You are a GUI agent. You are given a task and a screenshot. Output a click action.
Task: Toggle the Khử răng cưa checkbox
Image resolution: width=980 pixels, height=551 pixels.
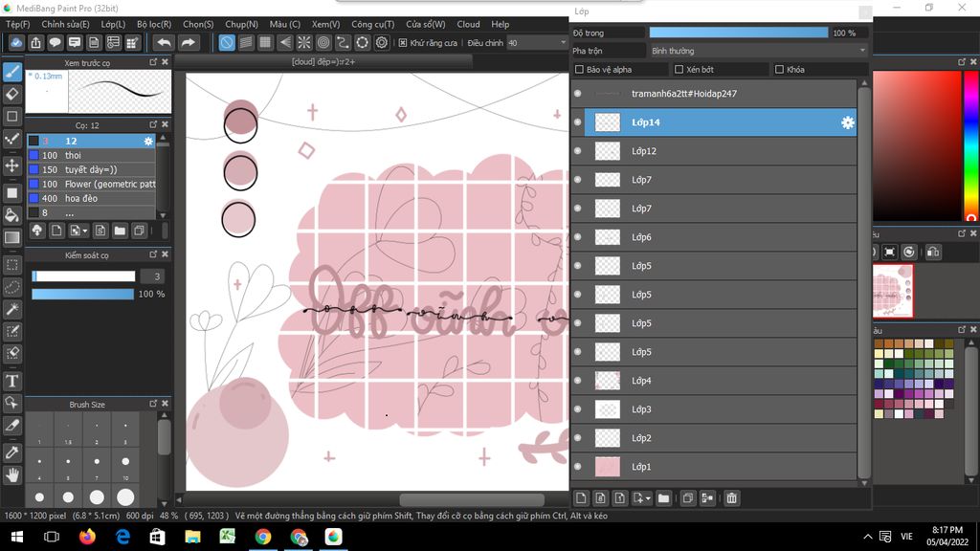click(403, 43)
